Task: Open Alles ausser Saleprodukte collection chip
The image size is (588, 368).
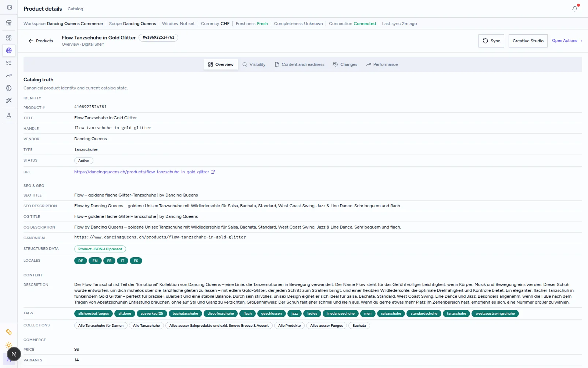Action: point(219,326)
